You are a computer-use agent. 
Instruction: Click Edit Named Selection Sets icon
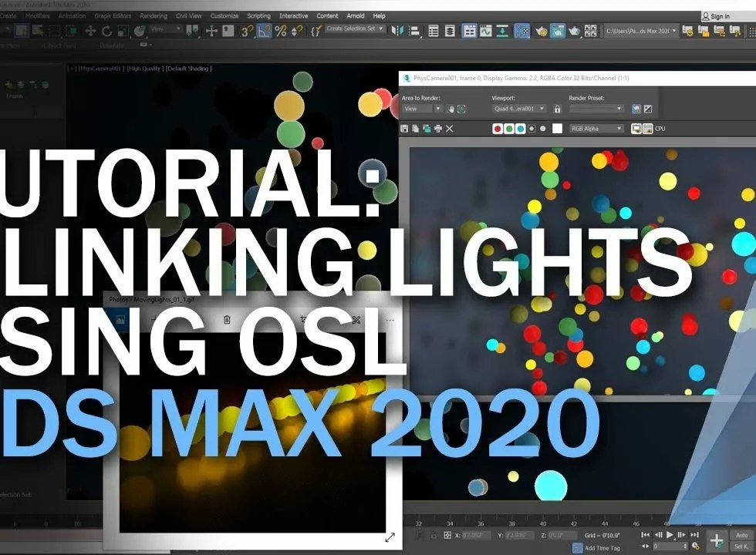point(316,32)
